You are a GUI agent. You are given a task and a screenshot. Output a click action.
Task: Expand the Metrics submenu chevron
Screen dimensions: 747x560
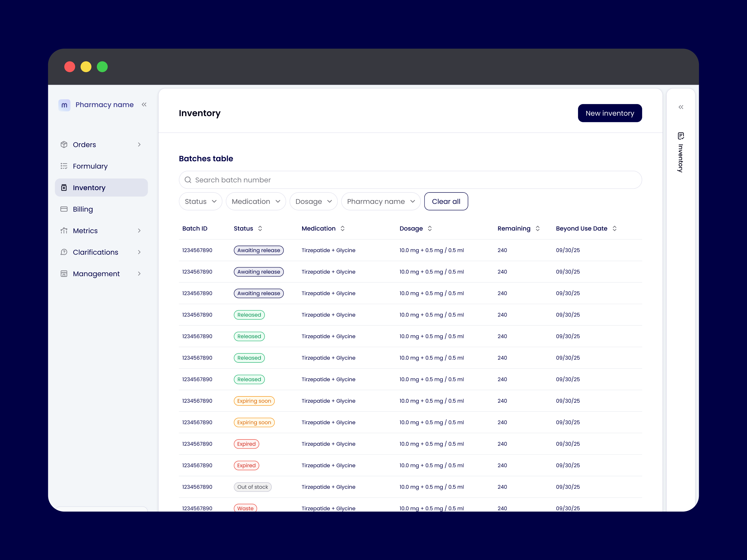coord(139,231)
